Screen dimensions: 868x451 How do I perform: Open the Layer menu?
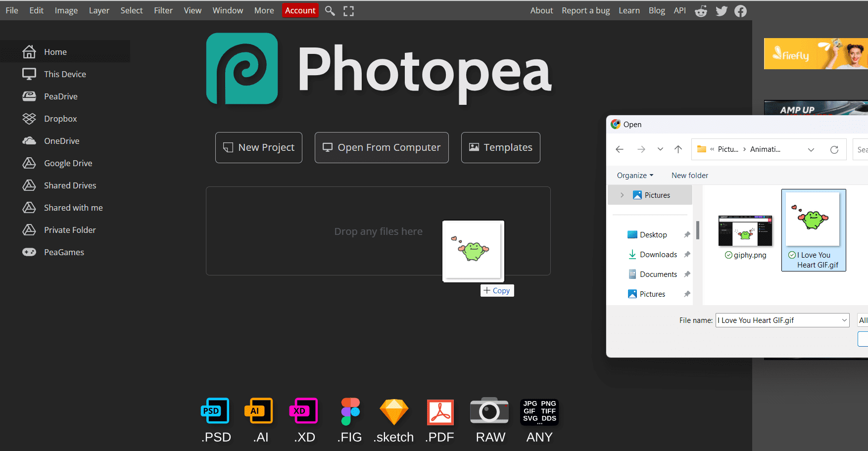[99, 10]
